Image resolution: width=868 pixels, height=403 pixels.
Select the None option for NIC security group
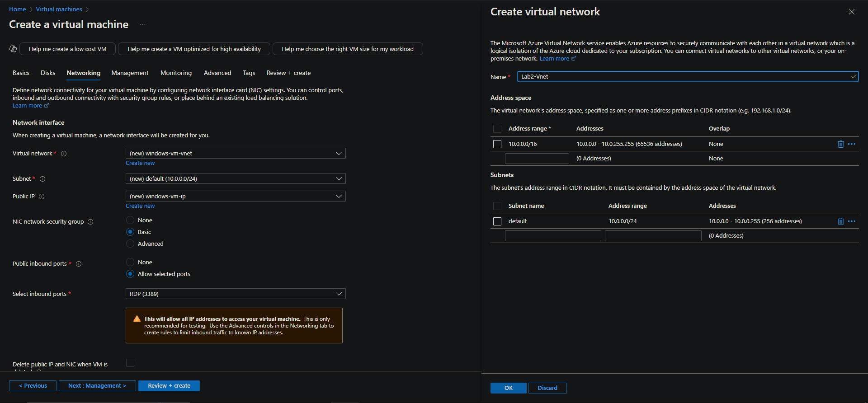tap(130, 220)
